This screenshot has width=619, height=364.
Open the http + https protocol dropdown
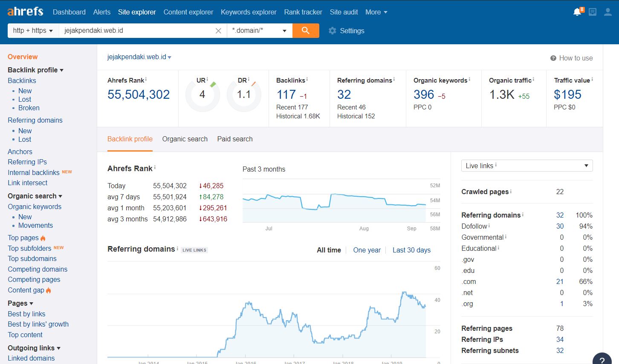pyautogui.click(x=33, y=30)
